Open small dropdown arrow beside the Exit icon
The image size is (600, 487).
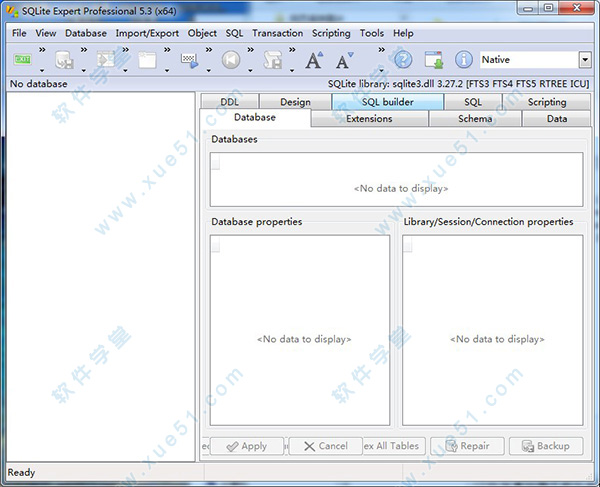click(42, 70)
